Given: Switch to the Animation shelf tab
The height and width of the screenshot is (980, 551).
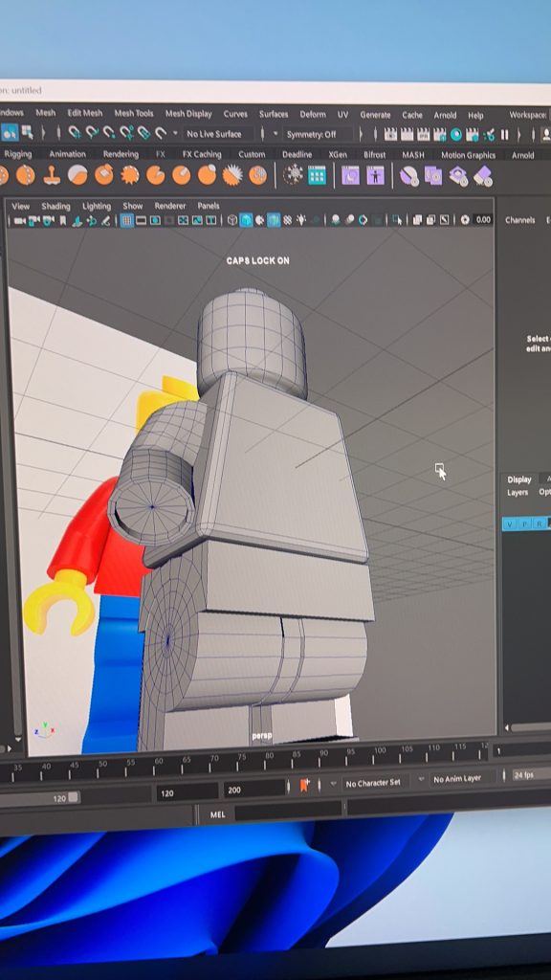Looking at the screenshot, I should pos(68,154).
